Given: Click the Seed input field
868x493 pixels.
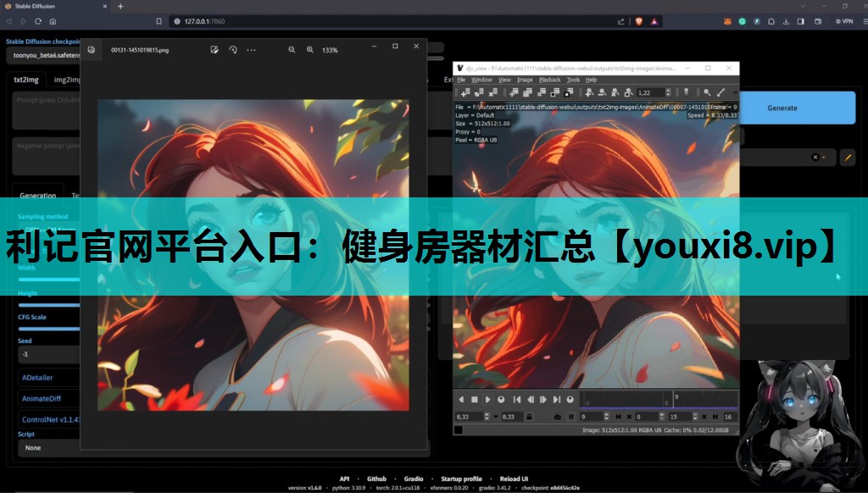Looking at the screenshot, I should [x=48, y=354].
